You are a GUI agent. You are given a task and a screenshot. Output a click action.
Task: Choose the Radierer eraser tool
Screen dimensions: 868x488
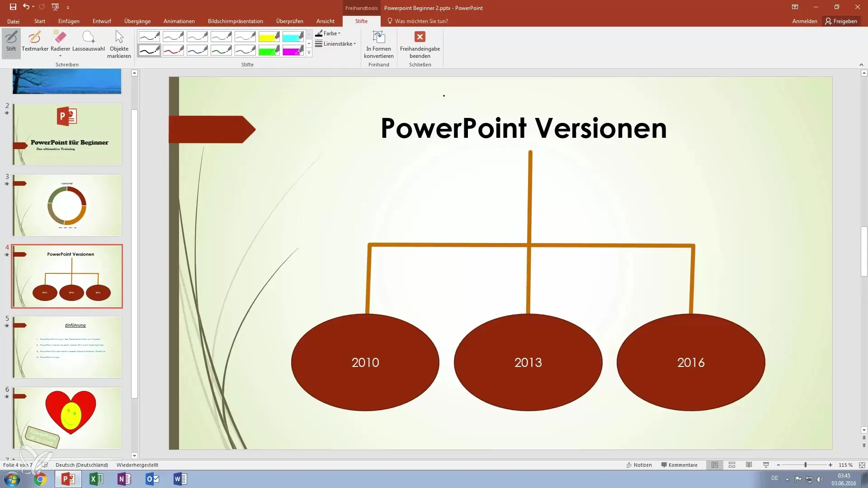coord(60,41)
